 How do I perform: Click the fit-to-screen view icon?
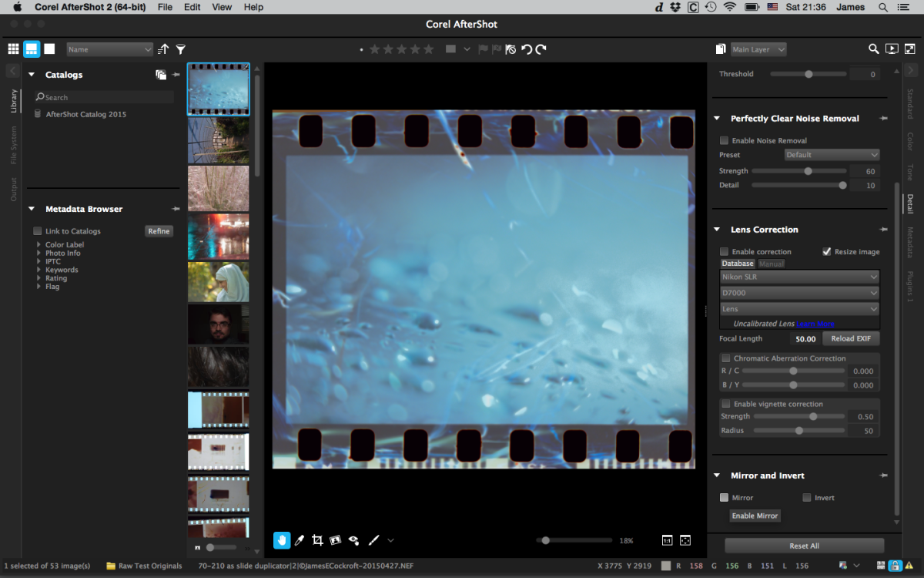pyautogui.click(x=685, y=540)
